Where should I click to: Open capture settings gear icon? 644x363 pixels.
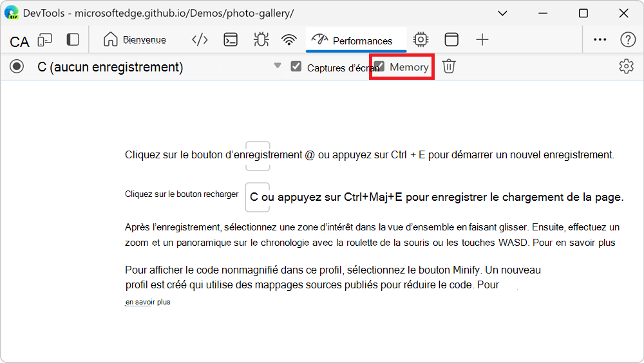[627, 66]
